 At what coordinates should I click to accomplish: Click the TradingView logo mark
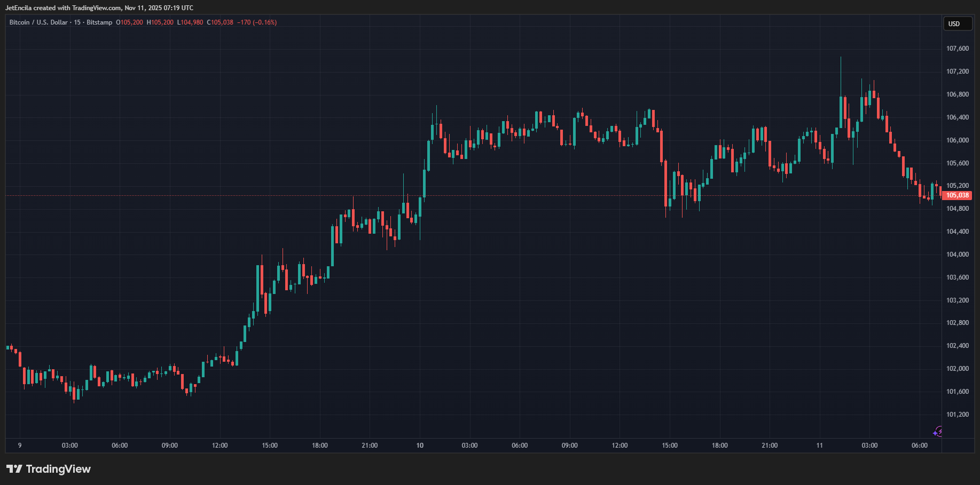[14, 469]
